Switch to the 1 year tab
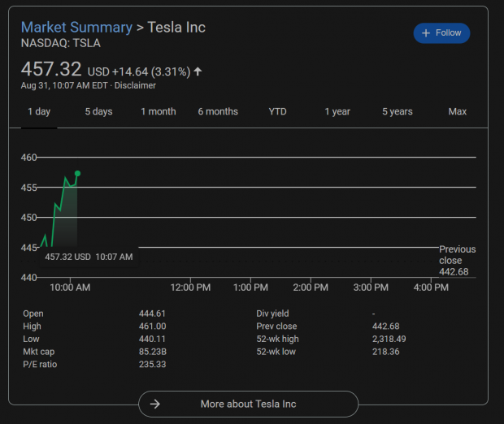This screenshot has height=424, width=504. pyautogui.click(x=337, y=111)
